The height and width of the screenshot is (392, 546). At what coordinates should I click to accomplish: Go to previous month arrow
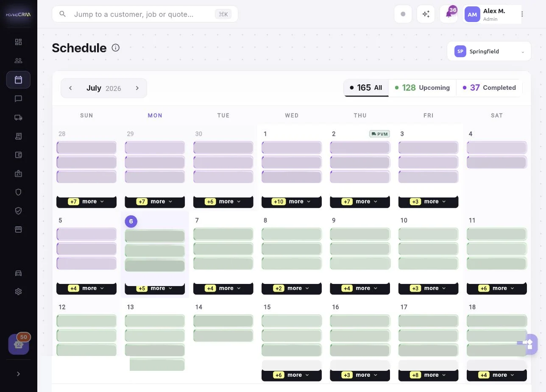70,88
